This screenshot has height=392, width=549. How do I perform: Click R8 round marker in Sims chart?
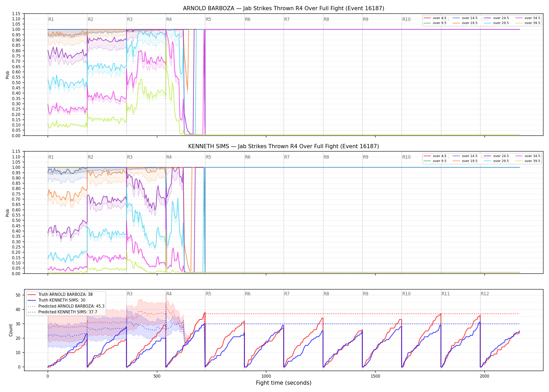click(x=326, y=157)
